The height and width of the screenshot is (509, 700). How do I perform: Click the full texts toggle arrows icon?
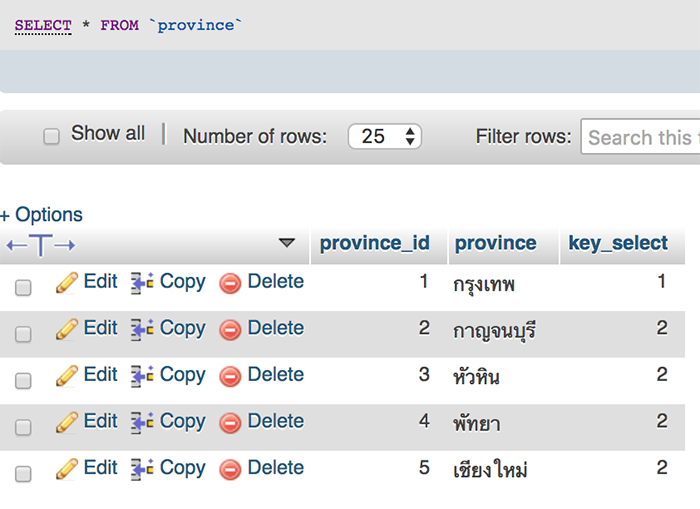pyautogui.click(x=41, y=245)
